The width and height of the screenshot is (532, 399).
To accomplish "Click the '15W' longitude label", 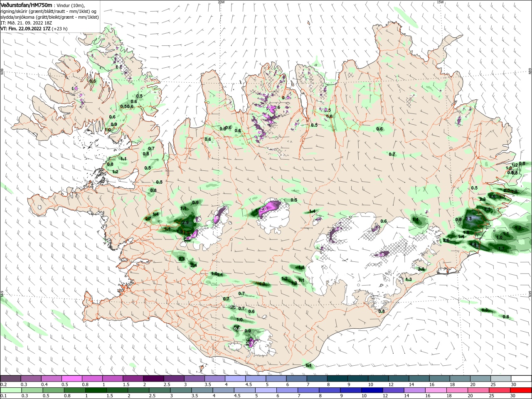I will (441, 2).
